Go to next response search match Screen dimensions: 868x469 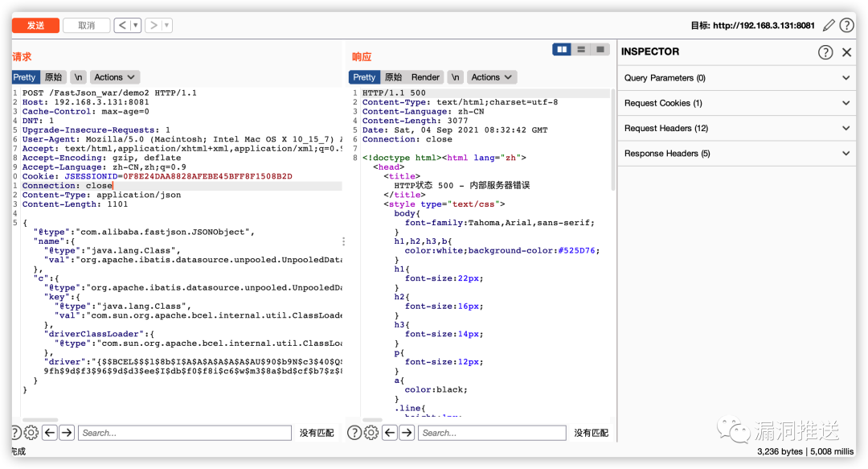click(407, 433)
